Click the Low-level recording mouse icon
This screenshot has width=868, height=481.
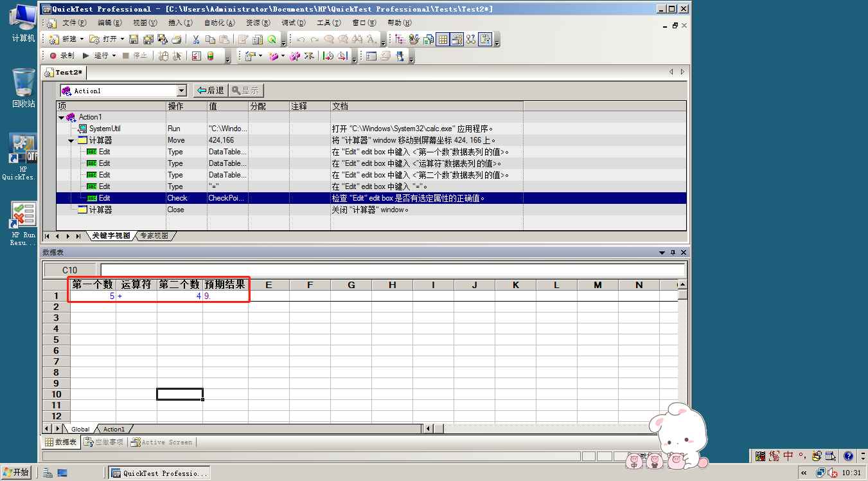click(163, 56)
